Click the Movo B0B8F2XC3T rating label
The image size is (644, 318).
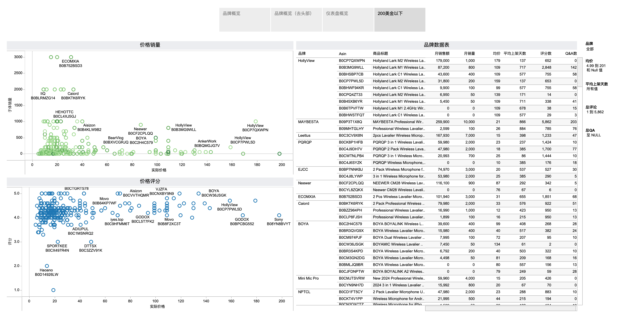(x=169, y=222)
